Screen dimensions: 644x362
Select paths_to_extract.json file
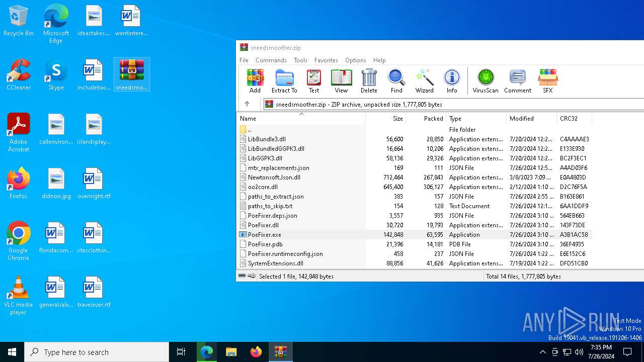[415, 197]
